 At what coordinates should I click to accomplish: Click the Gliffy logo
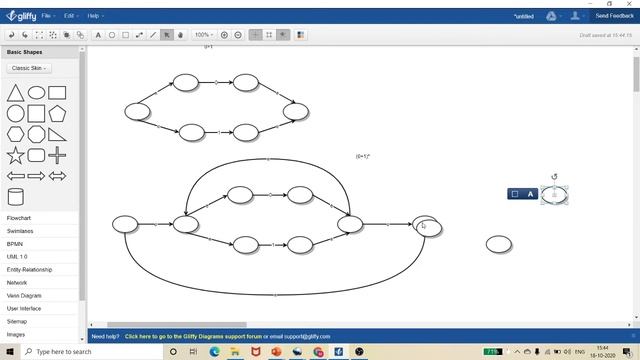click(x=22, y=16)
